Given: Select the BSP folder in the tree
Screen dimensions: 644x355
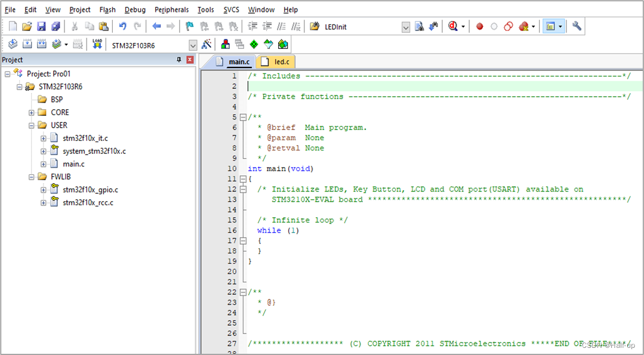Looking at the screenshot, I should 57,100.
